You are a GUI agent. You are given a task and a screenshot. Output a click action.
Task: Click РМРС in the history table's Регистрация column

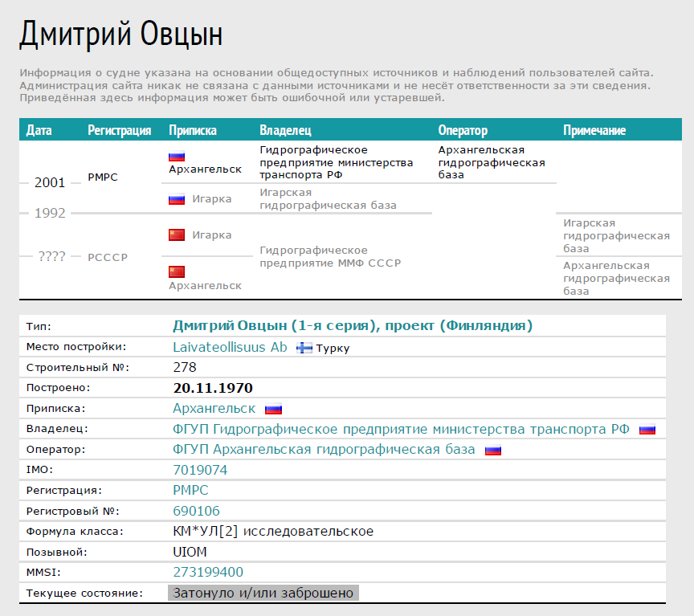(103, 177)
